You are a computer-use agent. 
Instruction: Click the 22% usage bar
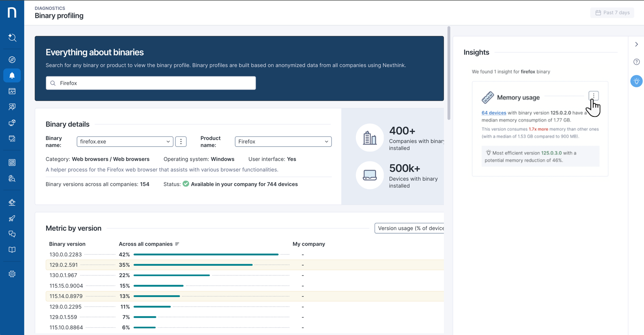(172, 275)
